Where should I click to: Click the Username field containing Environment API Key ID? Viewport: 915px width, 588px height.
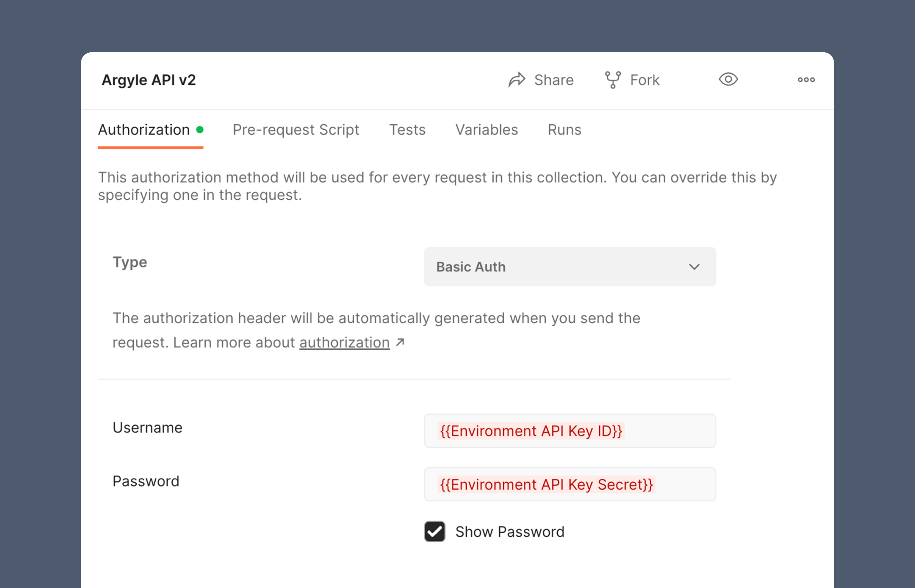pyautogui.click(x=569, y=431)
